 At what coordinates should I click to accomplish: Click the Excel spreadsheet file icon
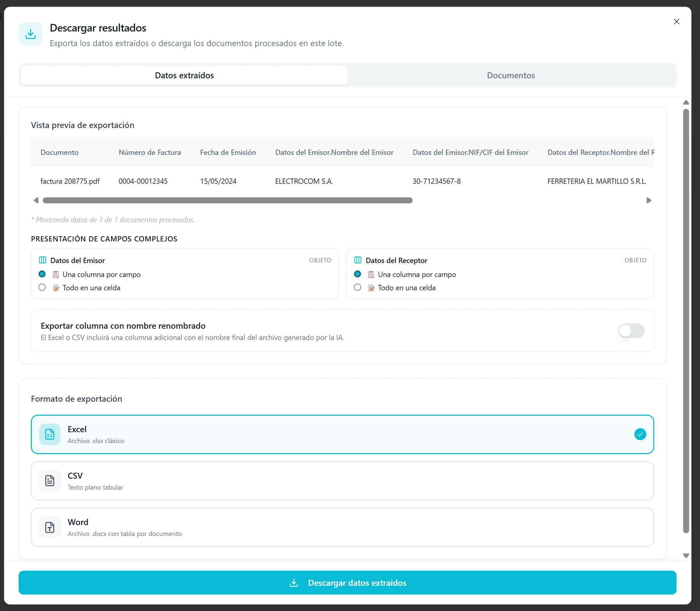click(x=50, y=435)
